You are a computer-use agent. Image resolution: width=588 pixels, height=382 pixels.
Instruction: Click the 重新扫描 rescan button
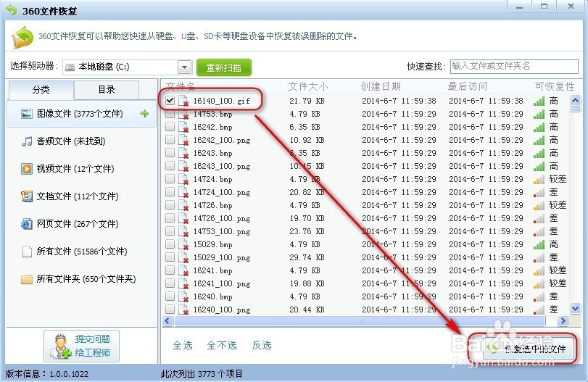pyautogui.click(x=224, y=68)
